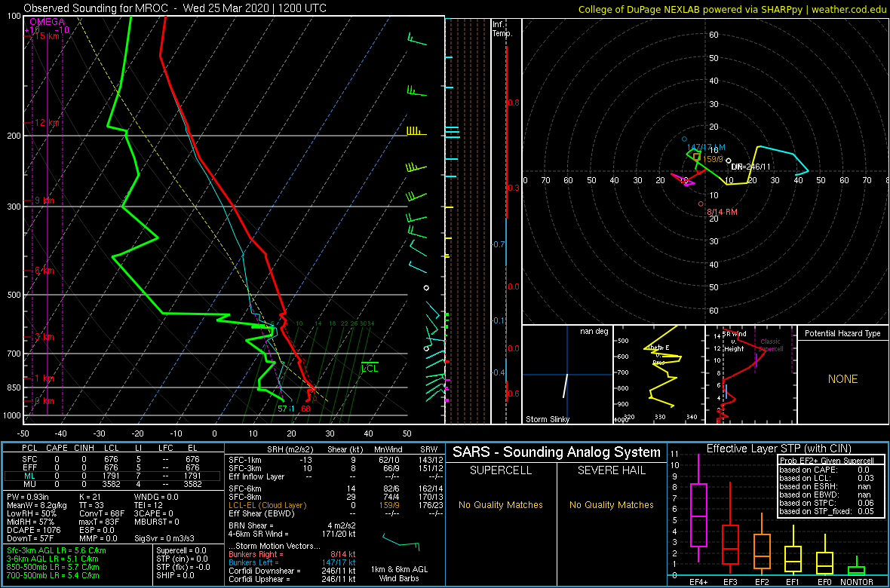Click the Observed Sounding for MROC title
Viewport: 890px width, 588px height.
tap(175, 8)
